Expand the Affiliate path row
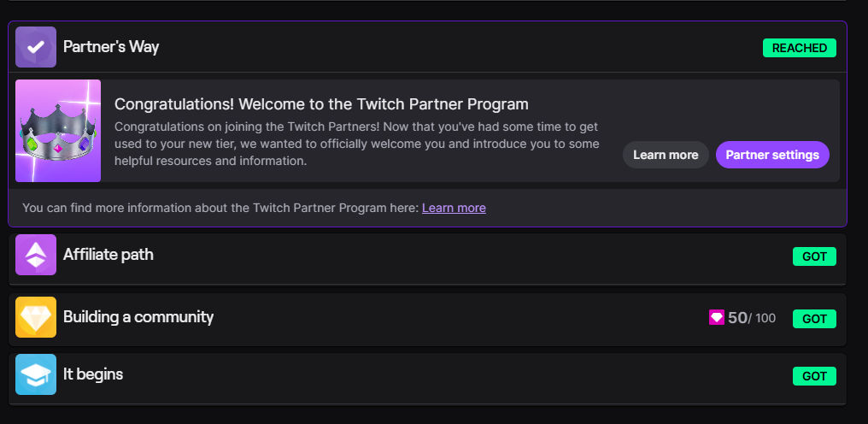The width and height of the screenshot is (868, 424). 427,256
